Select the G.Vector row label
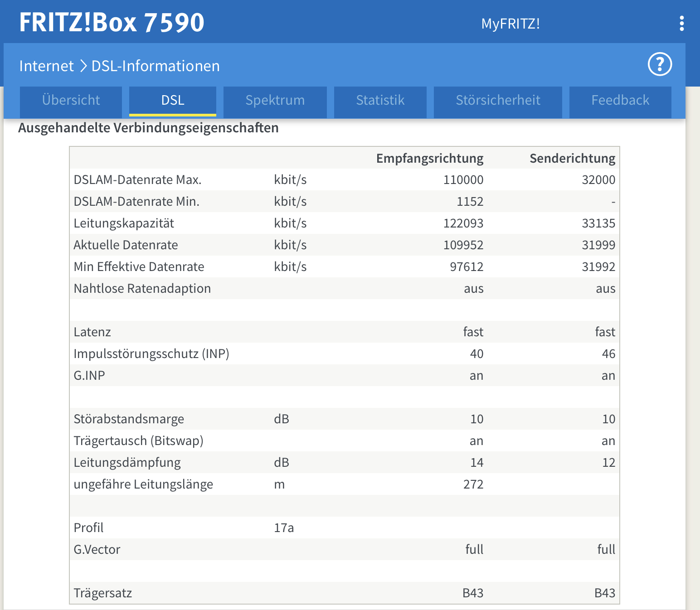700x610 pixels. [97, 550]
